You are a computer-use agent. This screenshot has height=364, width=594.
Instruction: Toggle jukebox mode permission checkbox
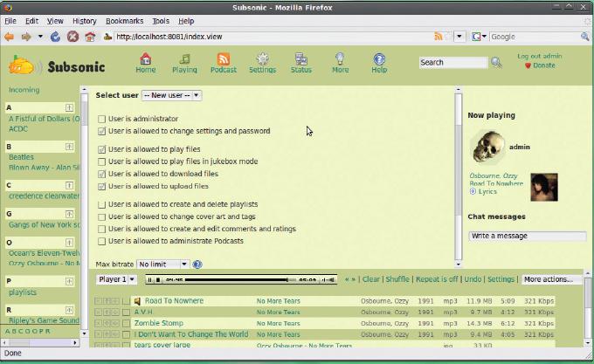click(101, 162)
